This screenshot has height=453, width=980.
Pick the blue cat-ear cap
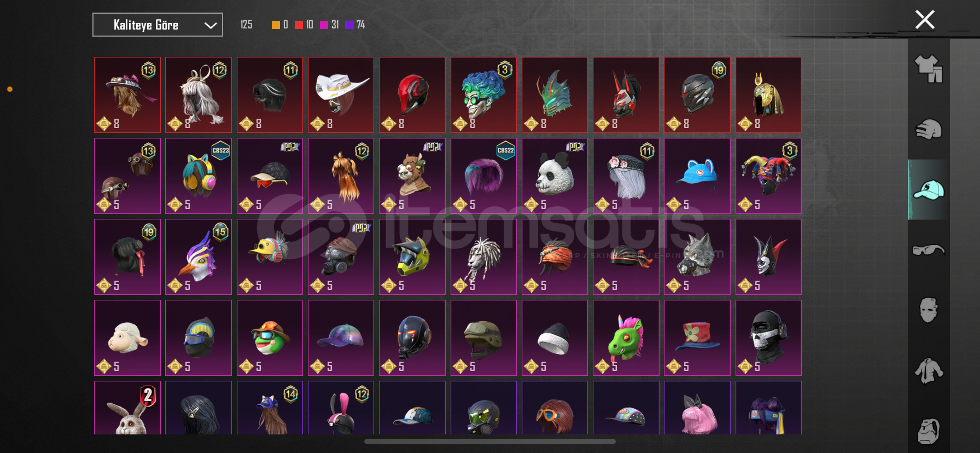click(x=697, y=176)
